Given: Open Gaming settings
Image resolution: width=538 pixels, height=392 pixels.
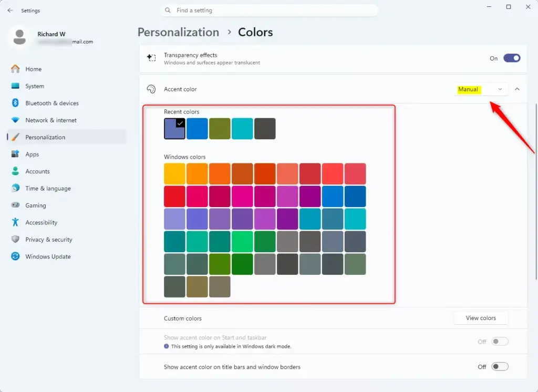Looking at the screenshot, I should (x=67, y=205).
